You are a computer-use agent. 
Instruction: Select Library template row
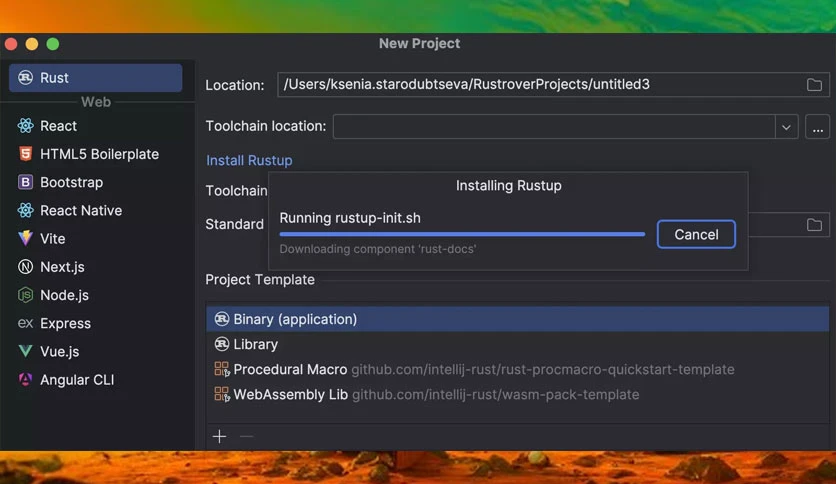[x=518, y=344]
